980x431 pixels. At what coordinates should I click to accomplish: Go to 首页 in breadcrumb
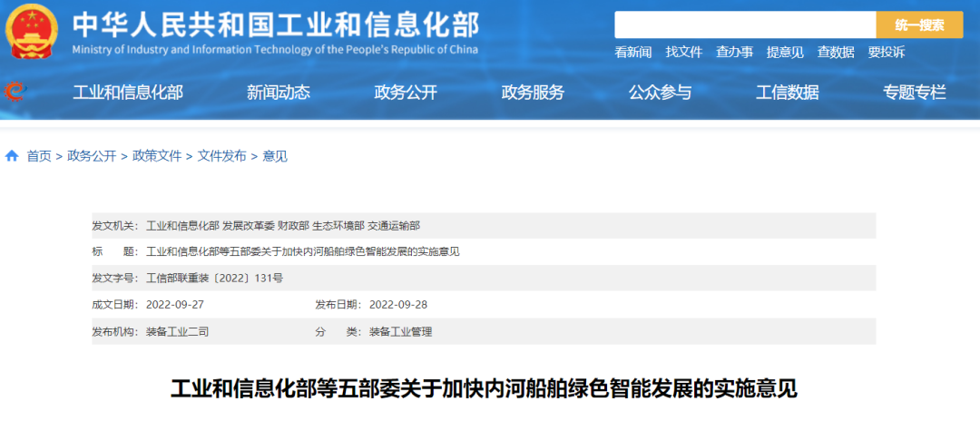[x=39, y=156]
